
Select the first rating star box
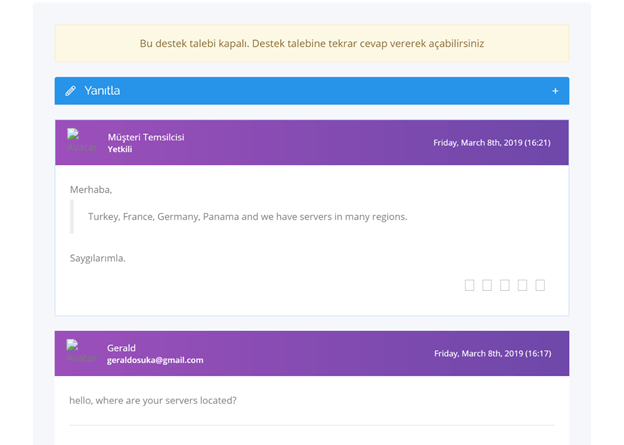[x=469, y=285]
